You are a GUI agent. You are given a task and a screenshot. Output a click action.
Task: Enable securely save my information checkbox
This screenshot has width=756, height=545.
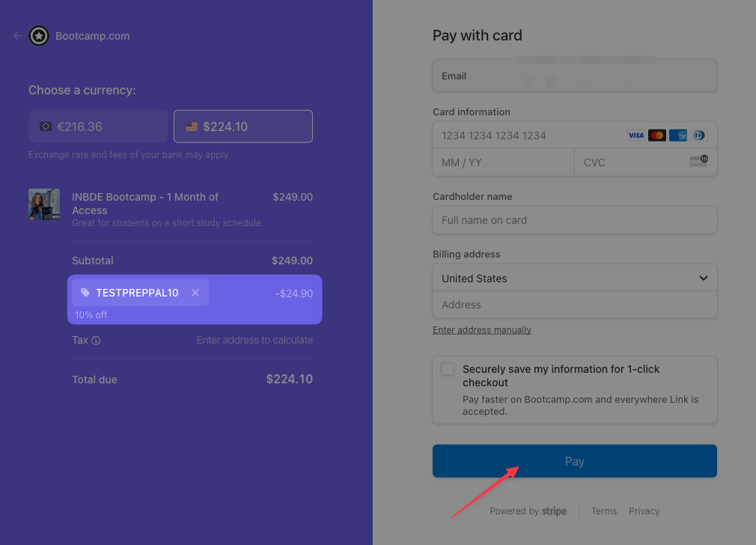[x=448, y=369]
